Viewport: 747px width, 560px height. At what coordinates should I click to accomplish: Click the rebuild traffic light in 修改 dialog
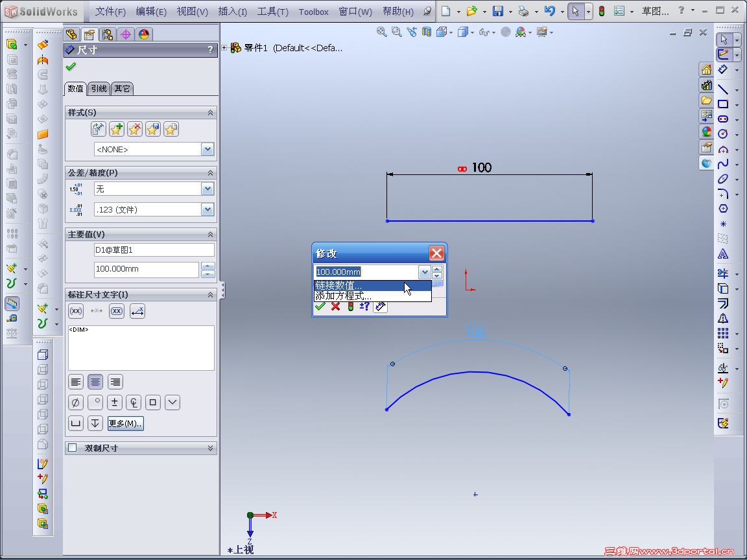click(351, 306)
